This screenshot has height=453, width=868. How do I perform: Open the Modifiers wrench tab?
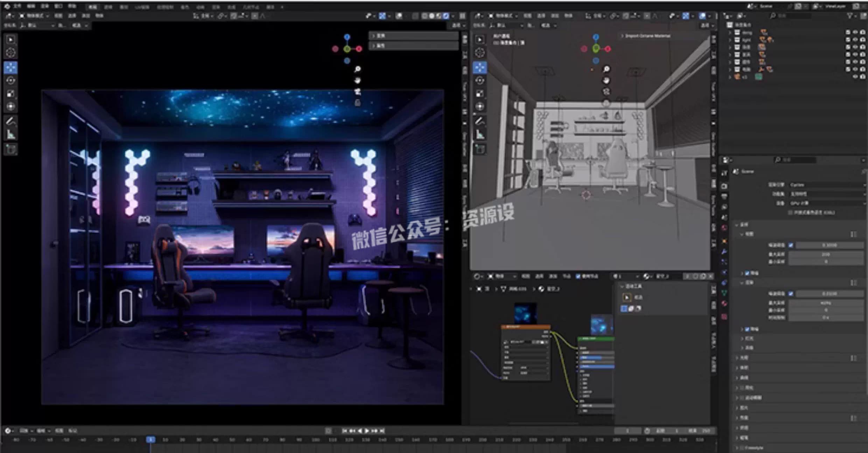(724, 252)
